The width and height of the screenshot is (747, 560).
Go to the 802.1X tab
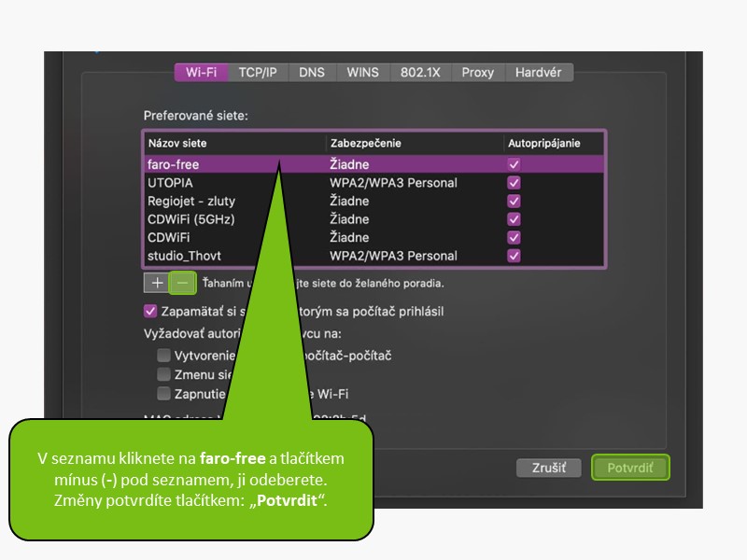click(x=420, y=73)
